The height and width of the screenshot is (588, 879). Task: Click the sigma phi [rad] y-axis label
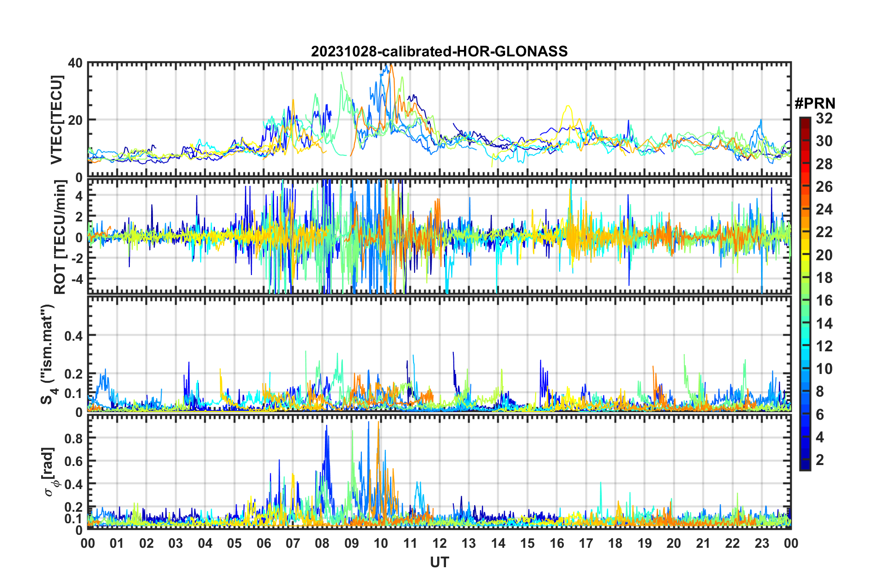pyautogui.click(x=51, y=472)
